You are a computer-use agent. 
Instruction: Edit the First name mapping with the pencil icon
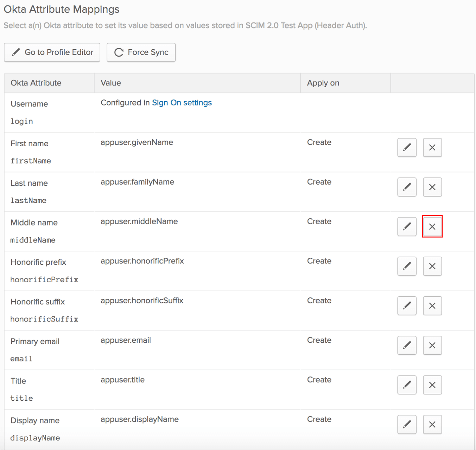coord(407,147)
